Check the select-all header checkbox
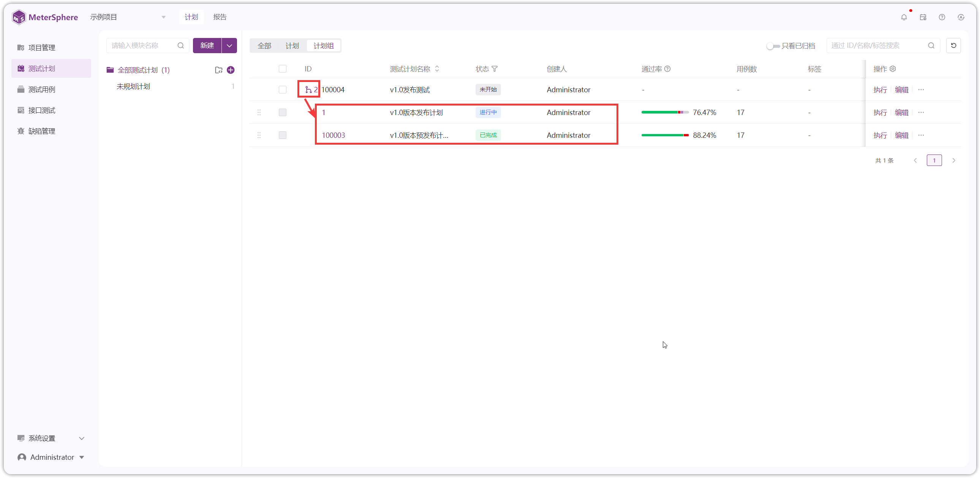 (282, 69)
